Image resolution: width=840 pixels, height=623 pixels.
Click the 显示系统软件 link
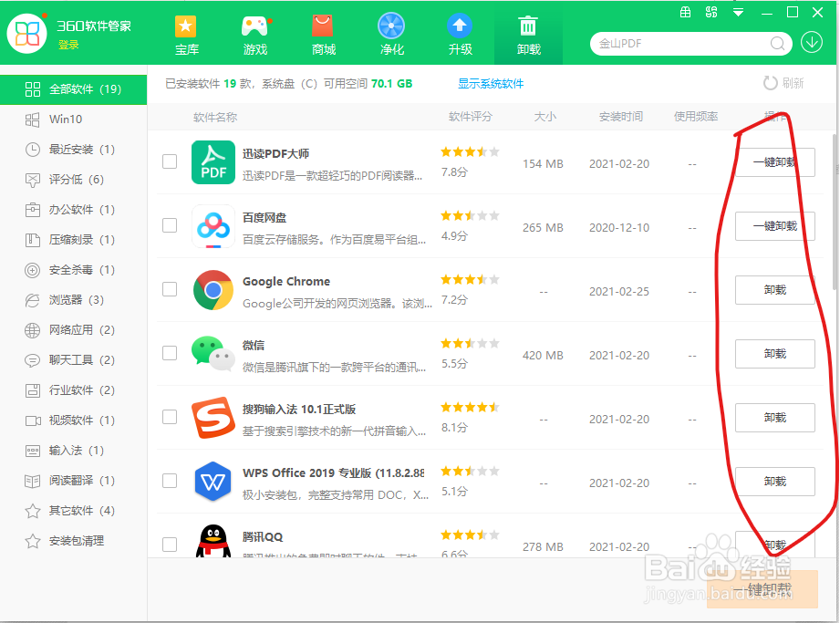click(490, 83)
